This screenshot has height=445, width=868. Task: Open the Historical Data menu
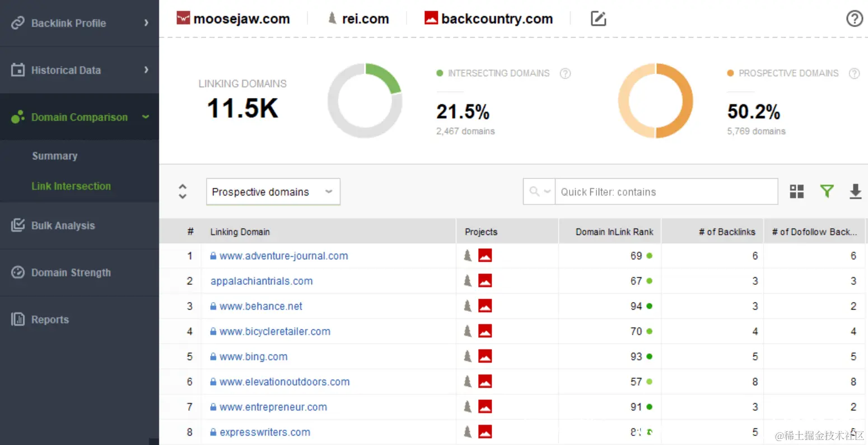80,70
